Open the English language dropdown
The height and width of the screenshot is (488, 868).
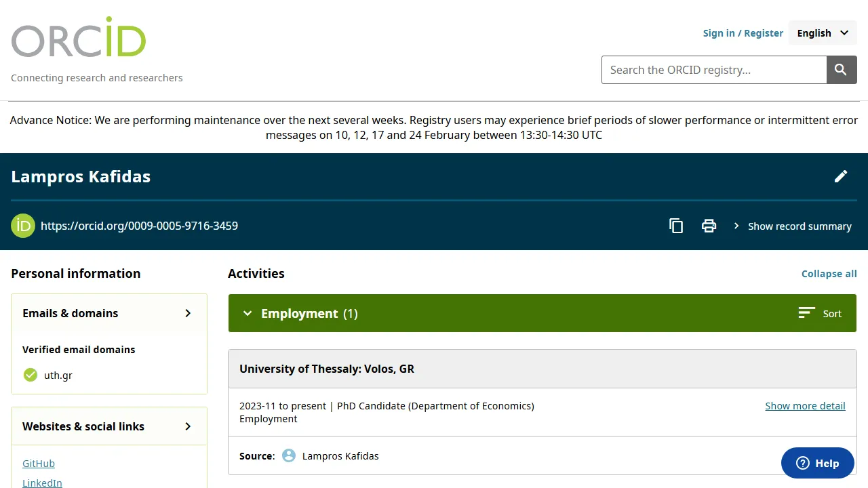pos(822,33)
